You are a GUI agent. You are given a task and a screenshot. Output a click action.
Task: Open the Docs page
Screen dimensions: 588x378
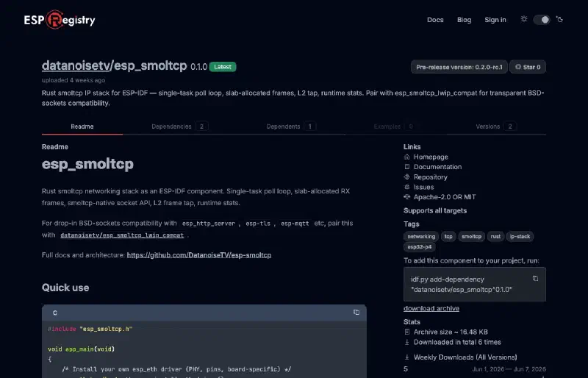pyautogui.click(x=435, y=20)
